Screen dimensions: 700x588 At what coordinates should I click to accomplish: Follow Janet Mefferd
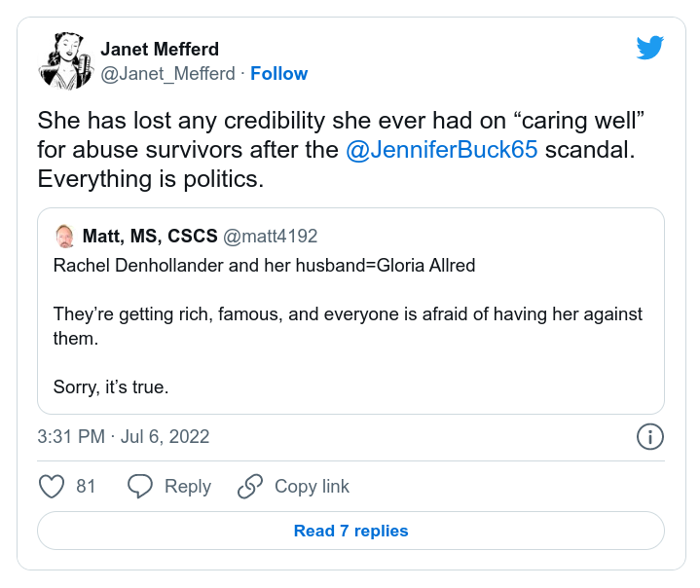279,74
